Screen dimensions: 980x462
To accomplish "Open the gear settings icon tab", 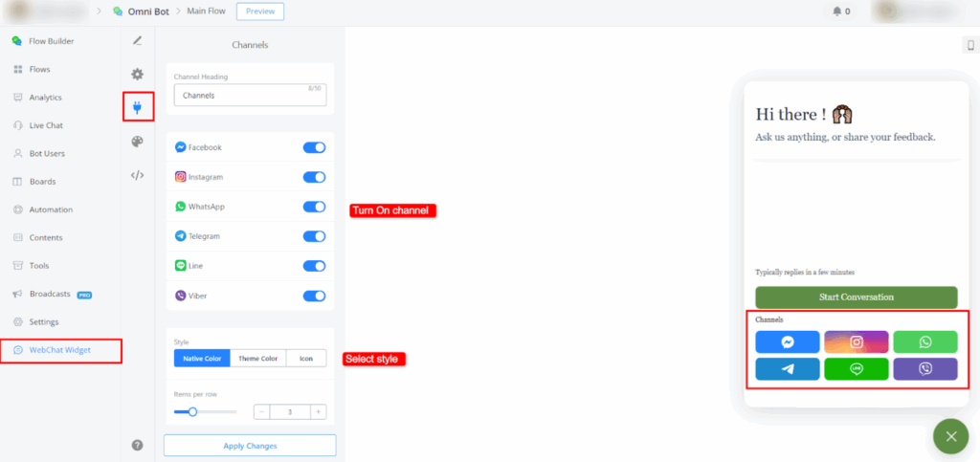I will click(x=137, y=74).
